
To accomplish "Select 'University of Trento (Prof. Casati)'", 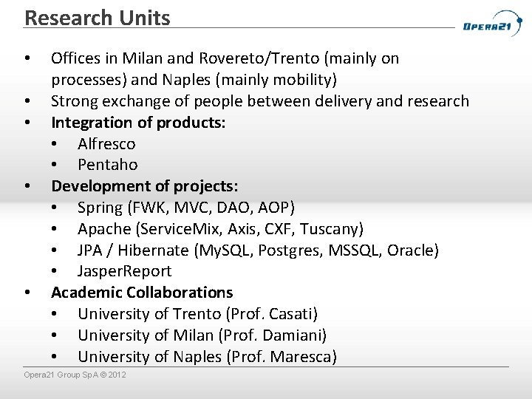I will 198,314.
